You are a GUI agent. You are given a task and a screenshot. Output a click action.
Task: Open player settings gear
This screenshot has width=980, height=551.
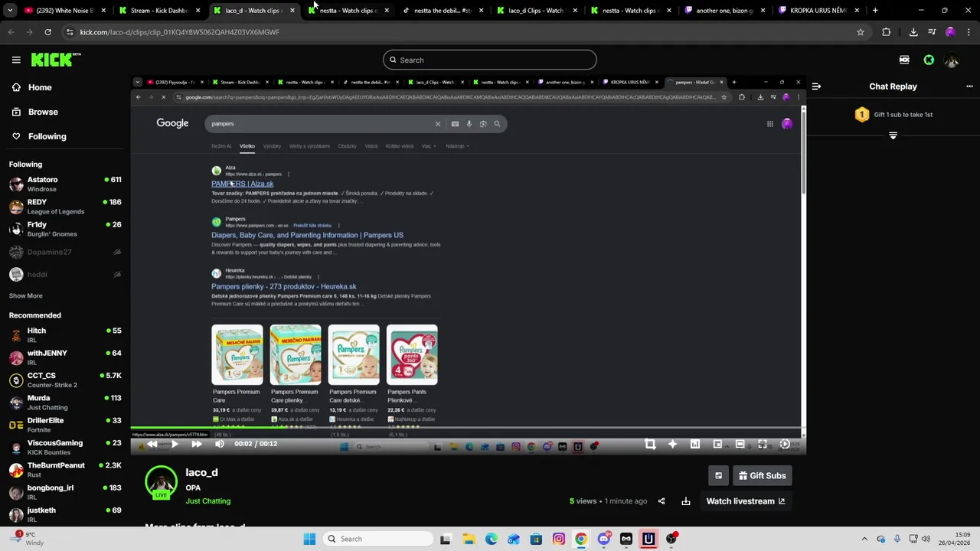pyautogui.click(x=785, y=444)
